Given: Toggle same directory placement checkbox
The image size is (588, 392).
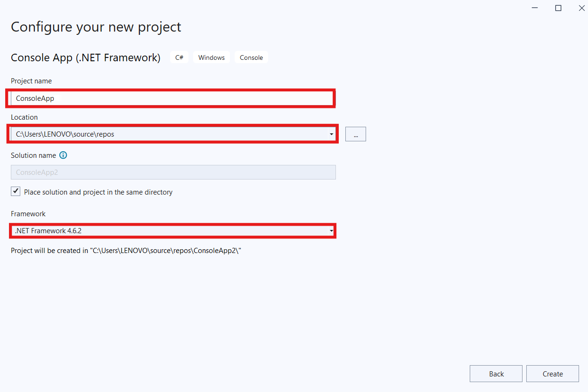Looking at the screenshot, I should pyautogui.click(x=16, y=191).
